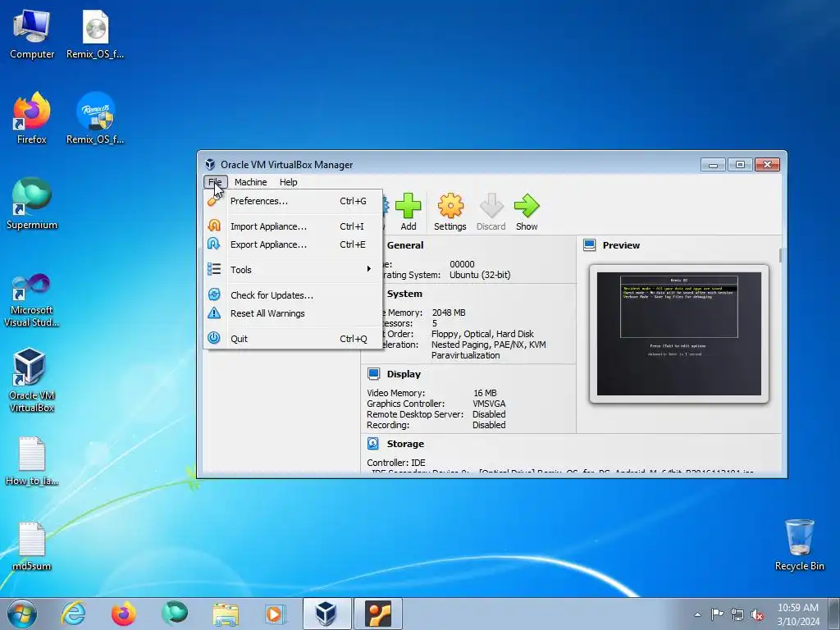Select Remix_OS installer desktop icon
The width and height of the screenshot is (840, 630).
(x=95, y=119)
